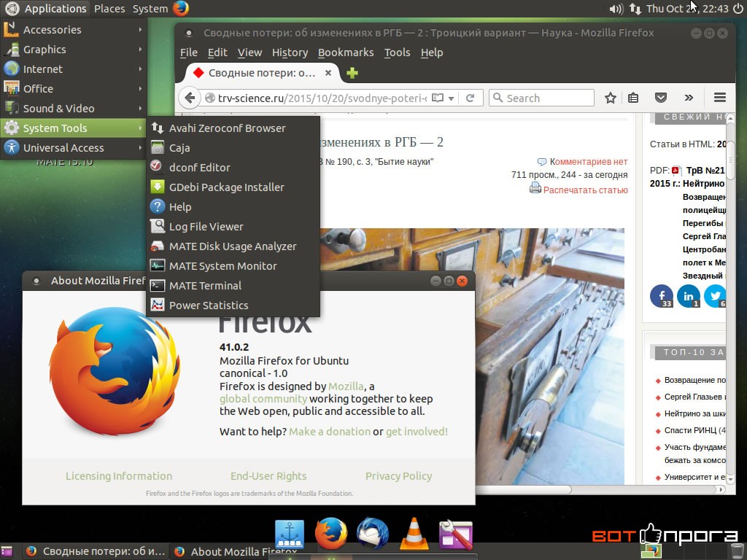Click Распечатать статью link
The height and width of the screenshot is (560, 747).
pyautogui.click(x=586, y=190)
